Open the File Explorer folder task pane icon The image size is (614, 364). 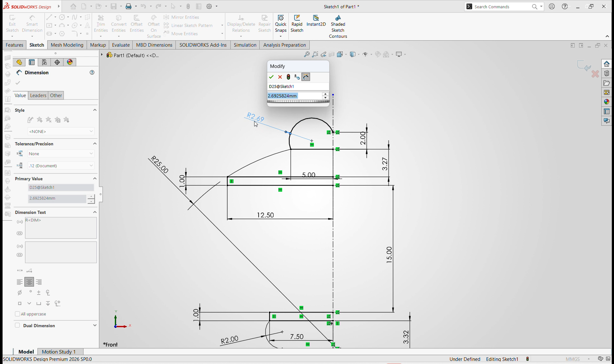(x=607, y=83)
